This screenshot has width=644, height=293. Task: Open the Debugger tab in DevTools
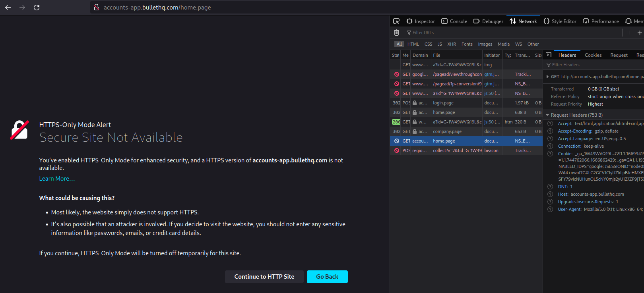click(x=488, y=21)
